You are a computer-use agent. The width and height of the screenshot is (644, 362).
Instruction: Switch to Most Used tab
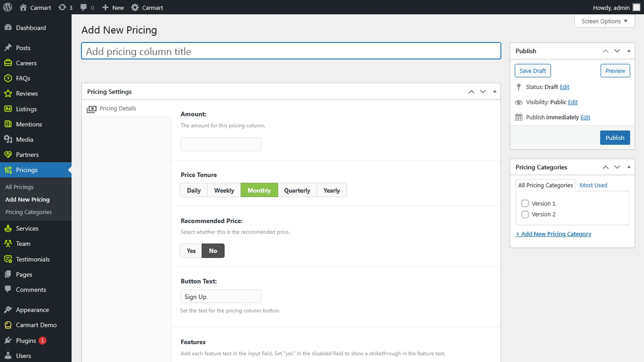(x=593, y=185)
